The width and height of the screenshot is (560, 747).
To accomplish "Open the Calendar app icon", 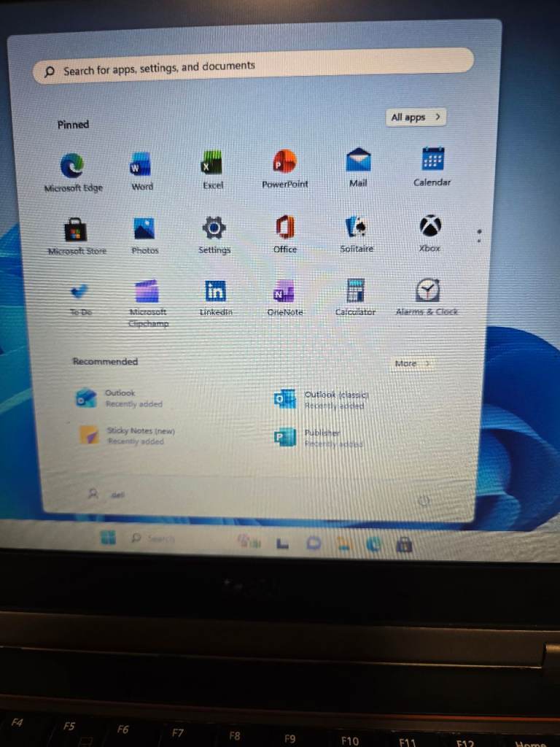I will (432, 166).
